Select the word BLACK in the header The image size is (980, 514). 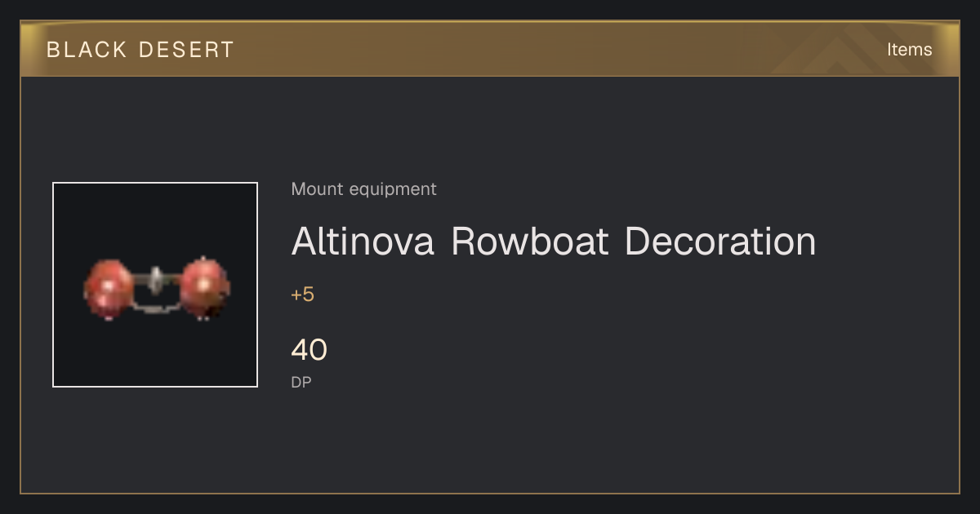click(x=87, y=50)
